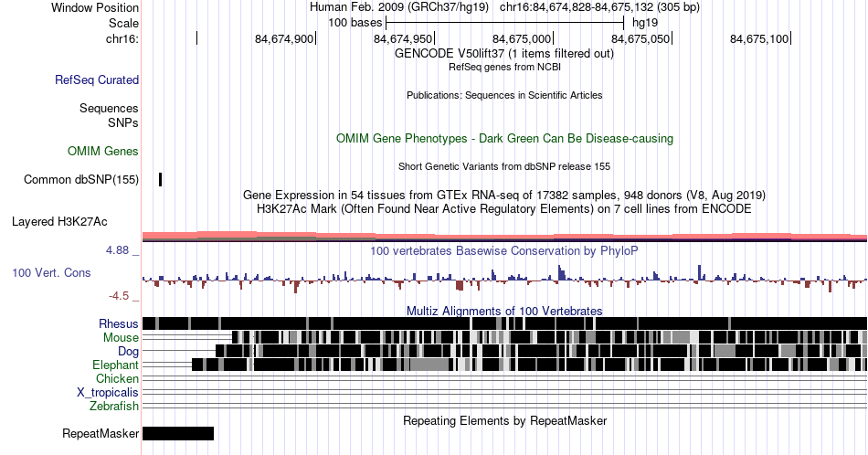Click the SNPs track label

pos(123,122)
